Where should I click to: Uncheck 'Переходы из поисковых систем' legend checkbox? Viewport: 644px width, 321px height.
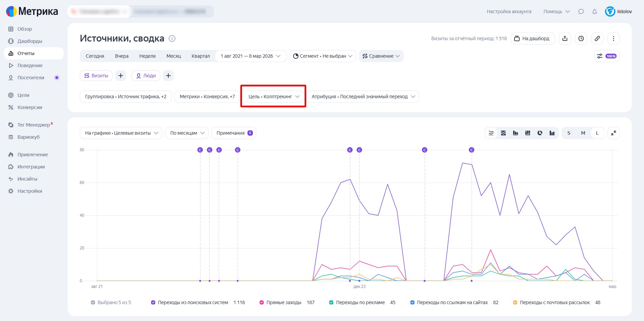coord(153,302)
